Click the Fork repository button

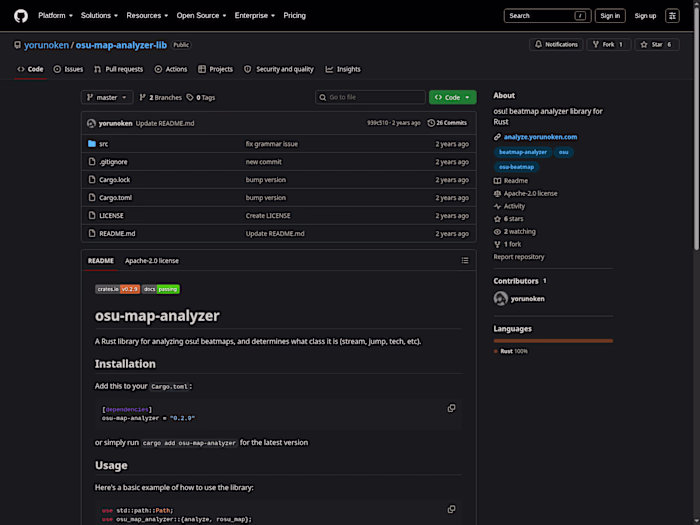[x=608, y=45]
